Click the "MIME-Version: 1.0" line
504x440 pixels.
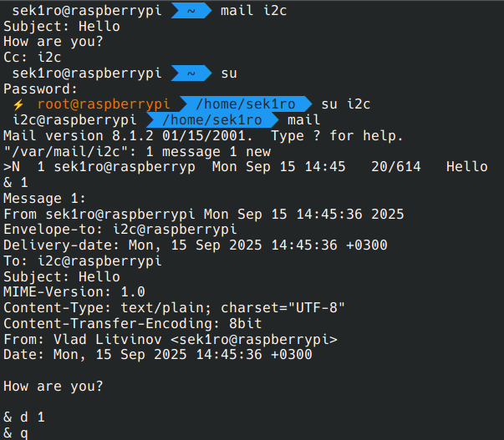74,292
